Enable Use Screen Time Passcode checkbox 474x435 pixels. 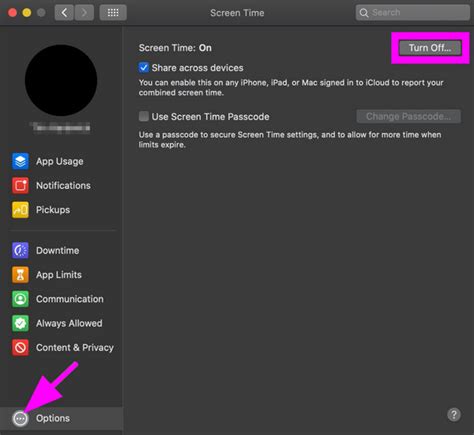tap(144, 117)
